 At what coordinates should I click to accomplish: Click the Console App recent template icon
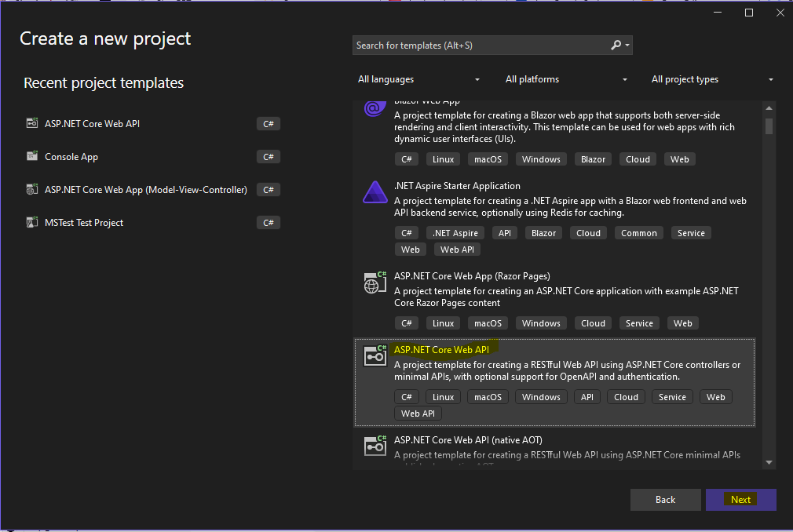[x=32, y=156]
